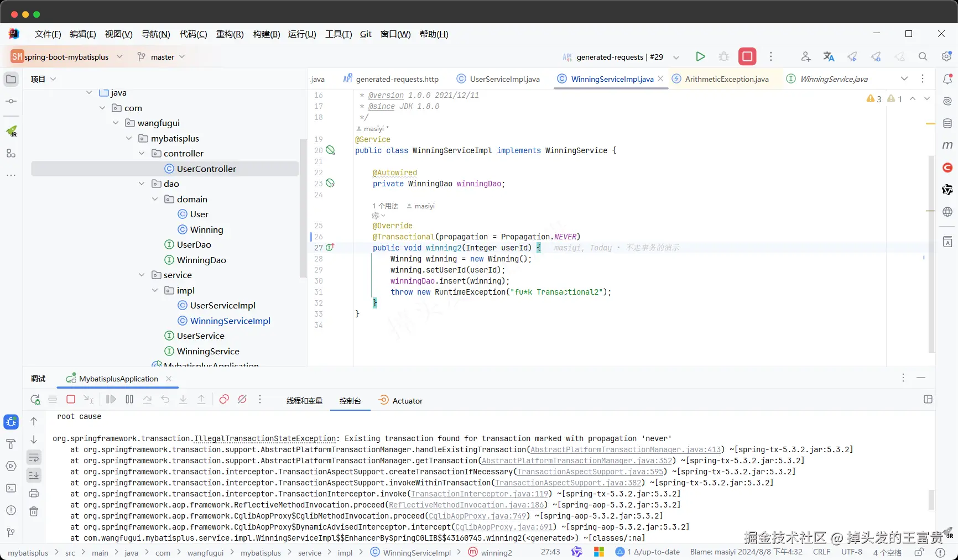Viewport: 958px width, 560px height.
Task: Open the AbstractPlatformTransactionManager.java:413 stack trace link
Action: (x=626, y=449)
